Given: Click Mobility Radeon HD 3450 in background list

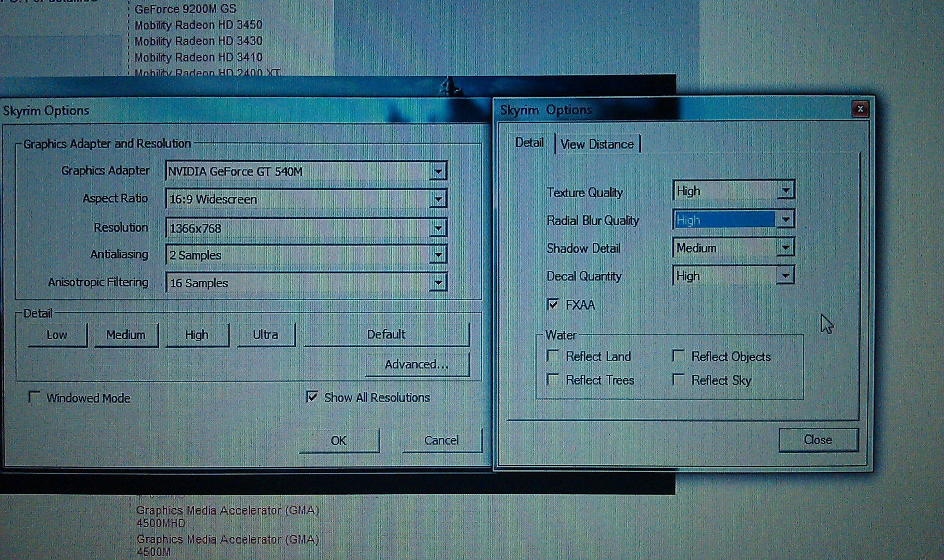Looking at the screenshot, I should point(198,25).
